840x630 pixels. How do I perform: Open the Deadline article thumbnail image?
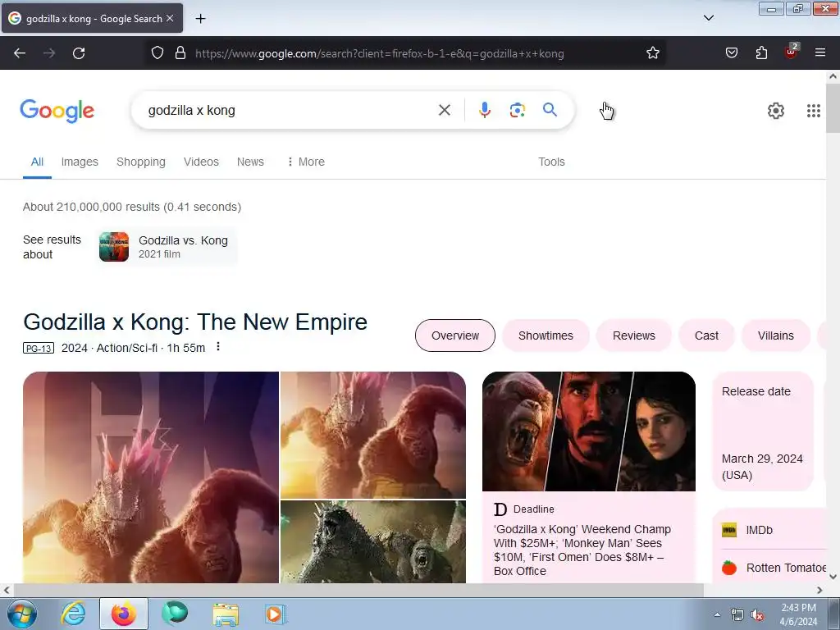589,431
